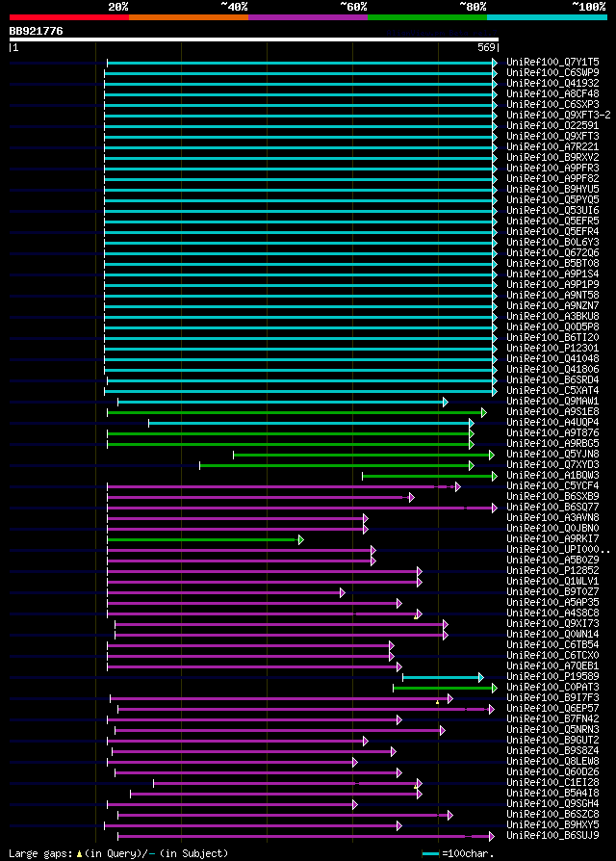Select the UniRef100_Q672Q6 label
Image resolution: width=616 pixels, height=861 pixels.
pos(552,253)
